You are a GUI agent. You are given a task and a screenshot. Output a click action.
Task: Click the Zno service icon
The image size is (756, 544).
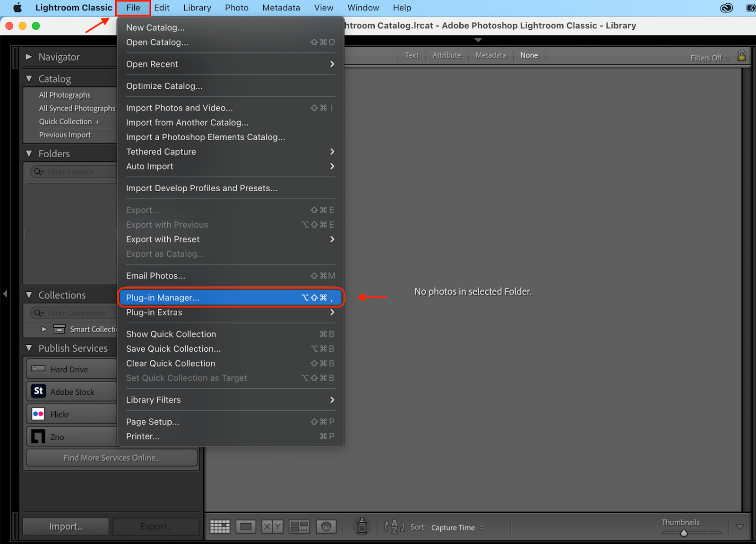tap(38, 436)
